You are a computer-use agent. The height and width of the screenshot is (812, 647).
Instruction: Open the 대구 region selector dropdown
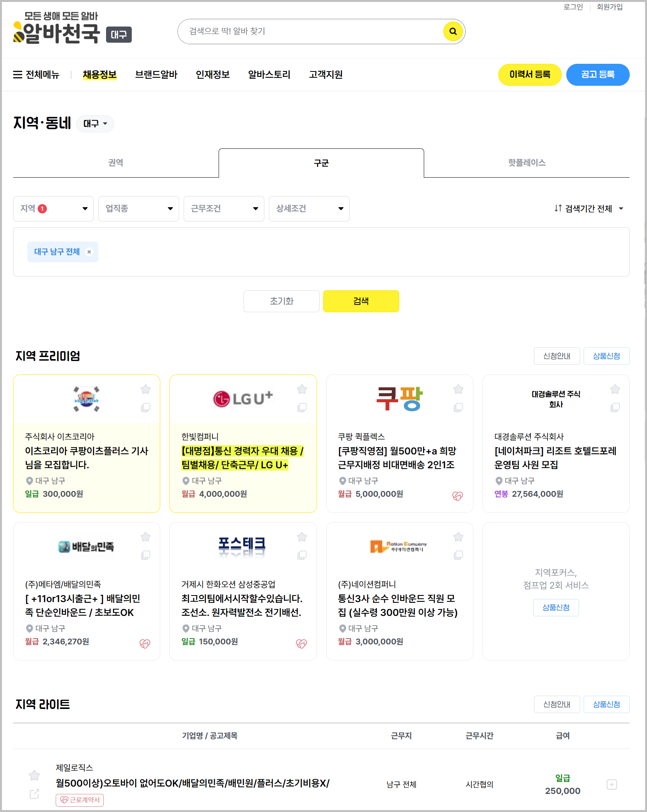tap(95, 124)
